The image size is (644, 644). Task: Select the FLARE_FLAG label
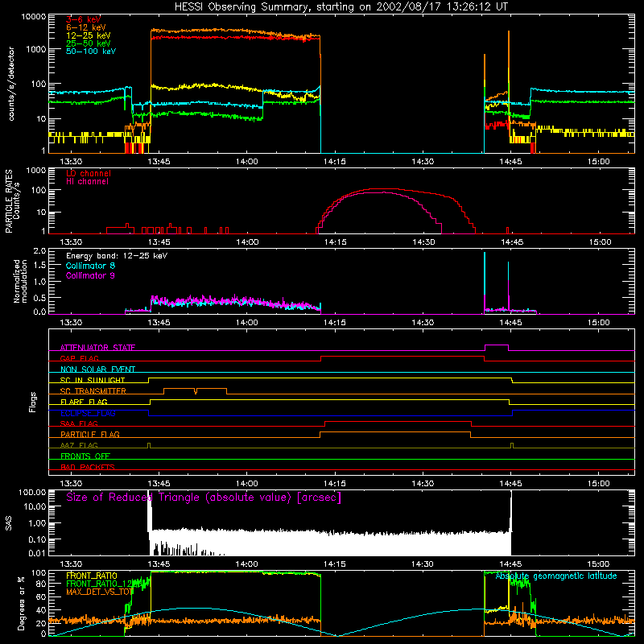pos(84,402)
